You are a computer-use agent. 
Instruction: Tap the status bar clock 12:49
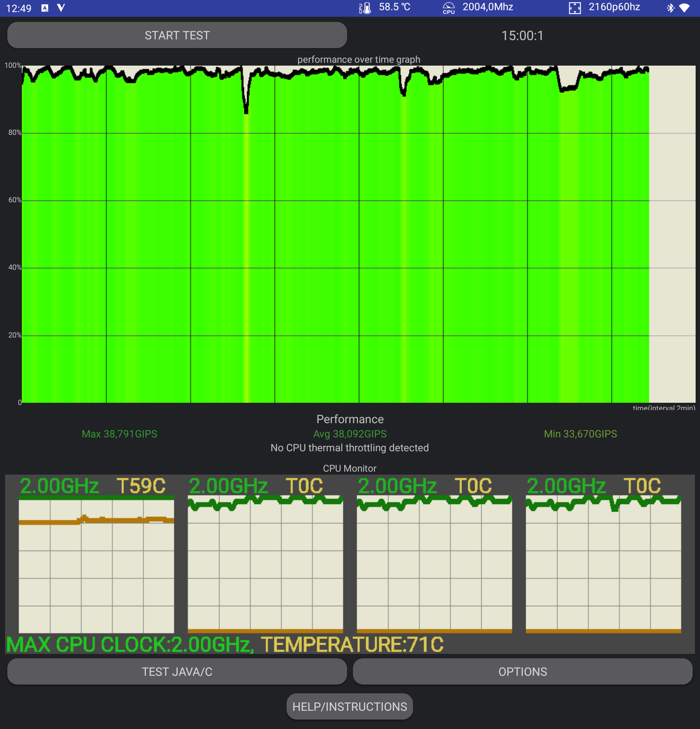click(19, 8)
